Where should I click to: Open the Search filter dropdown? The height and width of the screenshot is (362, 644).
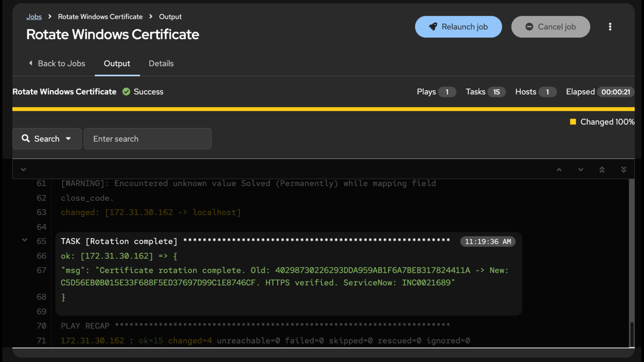coord(47,138)
